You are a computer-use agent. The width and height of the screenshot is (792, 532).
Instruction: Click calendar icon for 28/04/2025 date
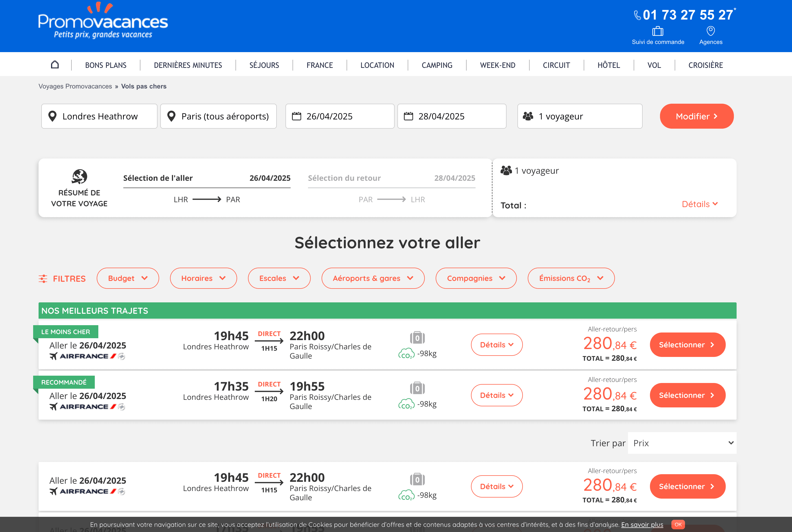pos(408,116)
